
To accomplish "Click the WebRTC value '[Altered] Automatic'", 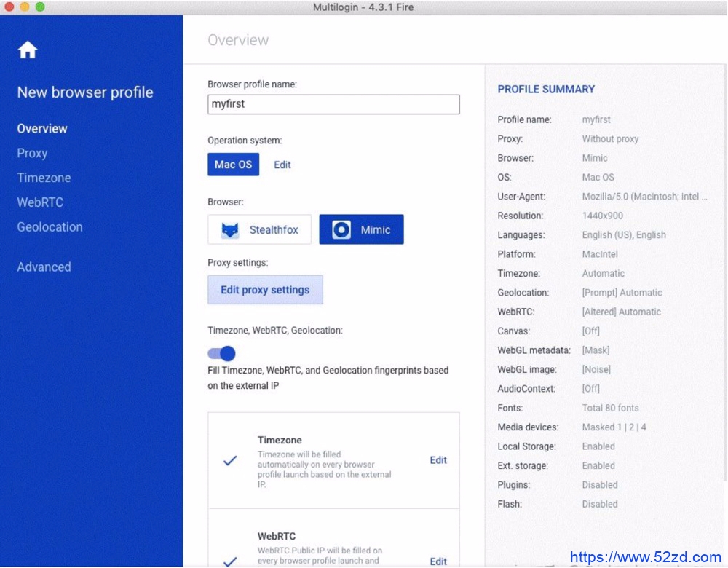I will pyautogui.click(x=622, y=312).
